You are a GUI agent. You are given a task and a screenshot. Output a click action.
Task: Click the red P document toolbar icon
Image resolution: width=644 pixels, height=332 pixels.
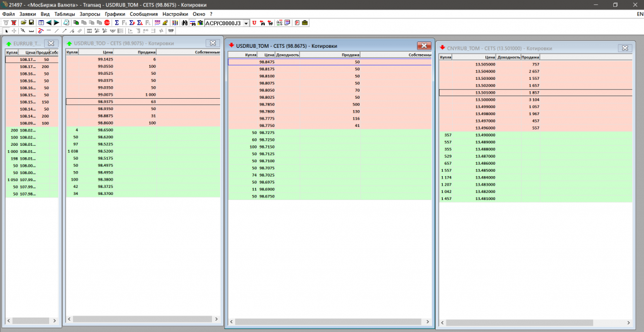297,23
